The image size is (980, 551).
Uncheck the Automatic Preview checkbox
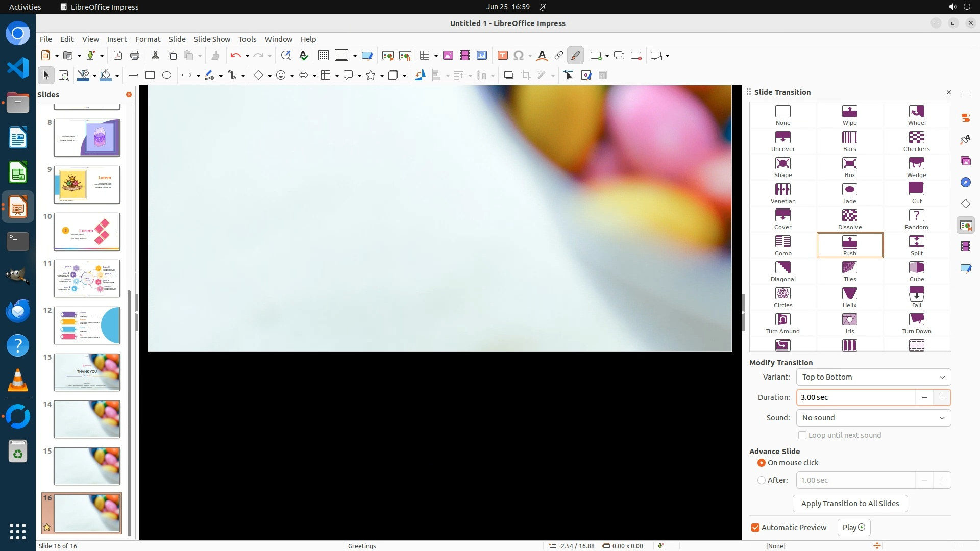[755, 528]
